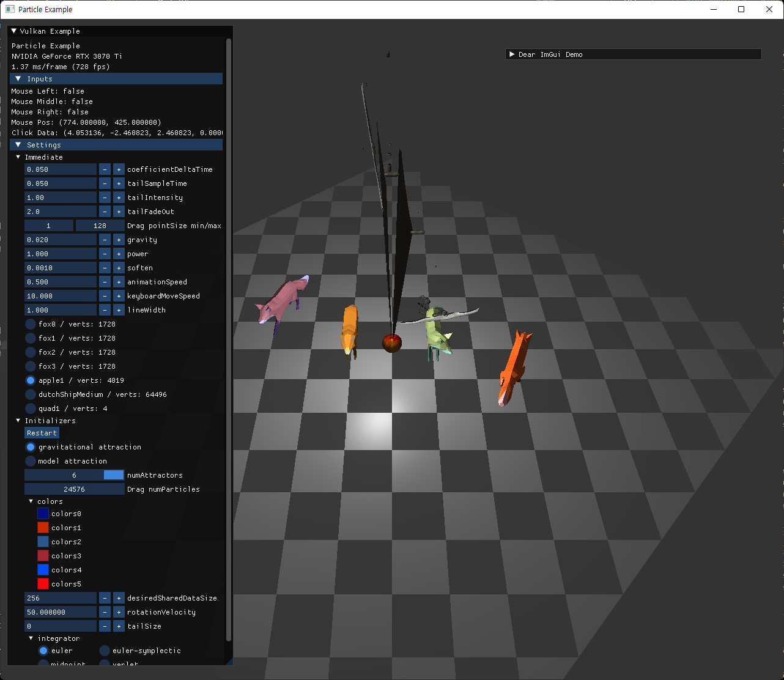Click the Restart button
The width and height of the screenshot is (784, 680).
(x=42, y=433)
